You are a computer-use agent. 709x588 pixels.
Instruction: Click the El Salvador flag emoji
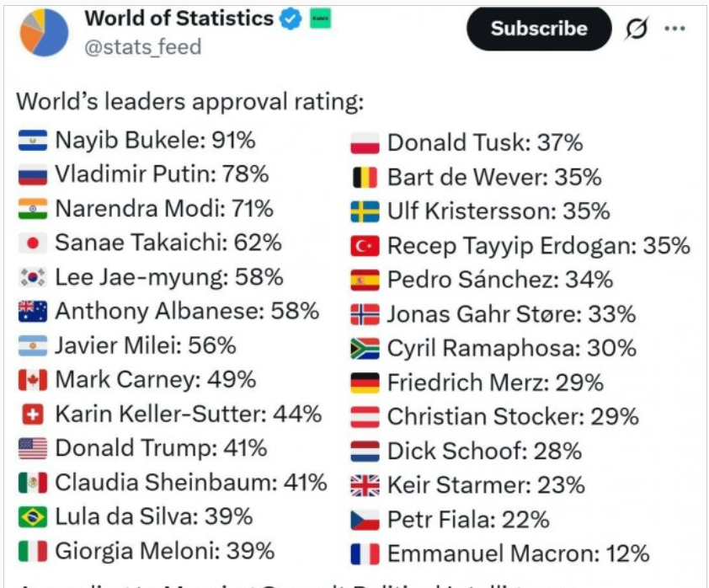(33, 140)
